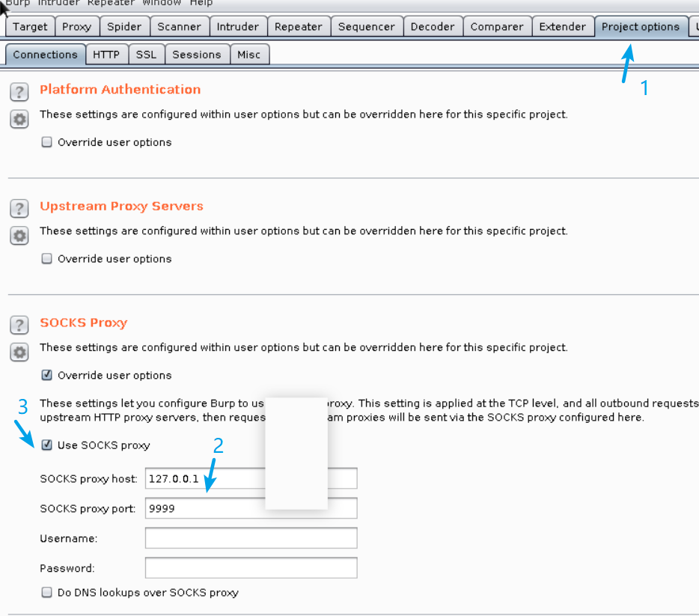Open help for Platform Authentication section

(19, 92)
